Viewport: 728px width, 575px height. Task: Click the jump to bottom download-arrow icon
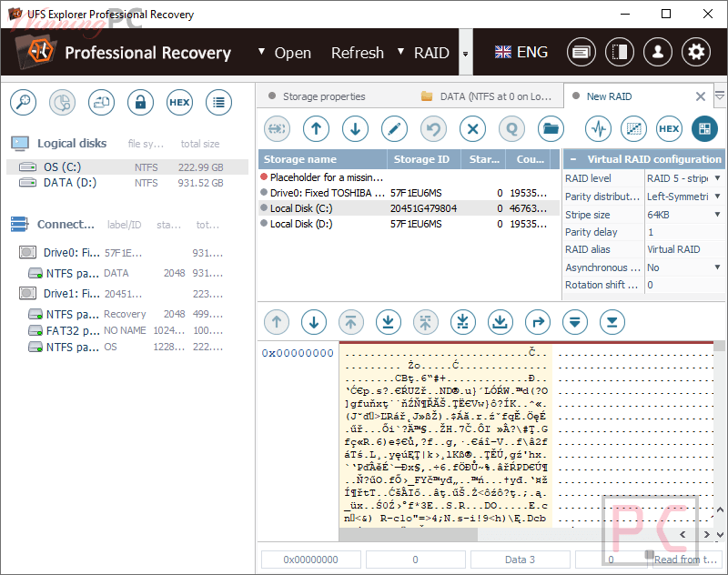pyautogui.click(x=389, y=321)
